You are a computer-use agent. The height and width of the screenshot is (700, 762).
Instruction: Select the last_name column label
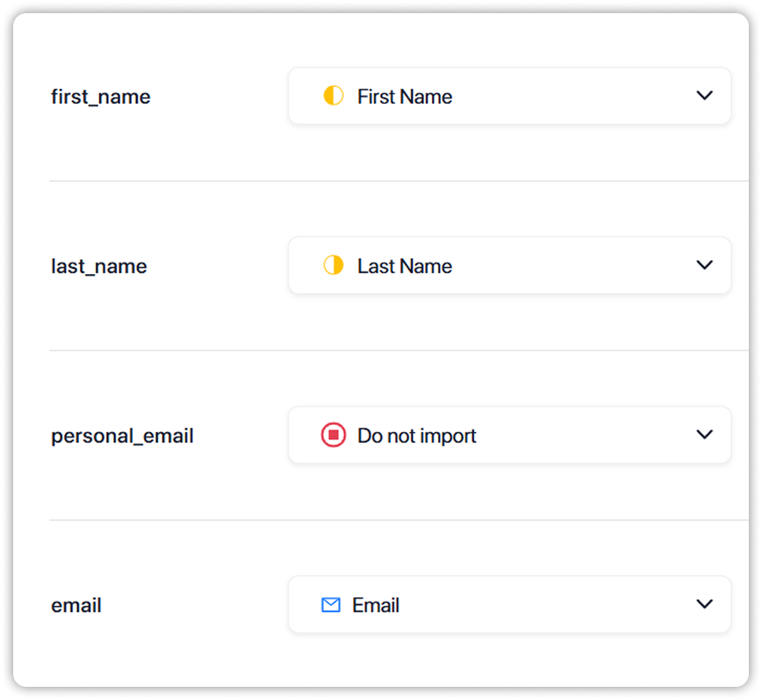pos(98,266)
